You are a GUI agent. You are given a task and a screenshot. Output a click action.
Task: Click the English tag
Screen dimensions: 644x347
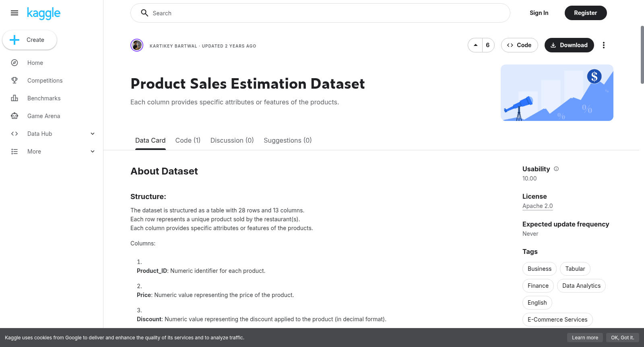click(537, 303)
